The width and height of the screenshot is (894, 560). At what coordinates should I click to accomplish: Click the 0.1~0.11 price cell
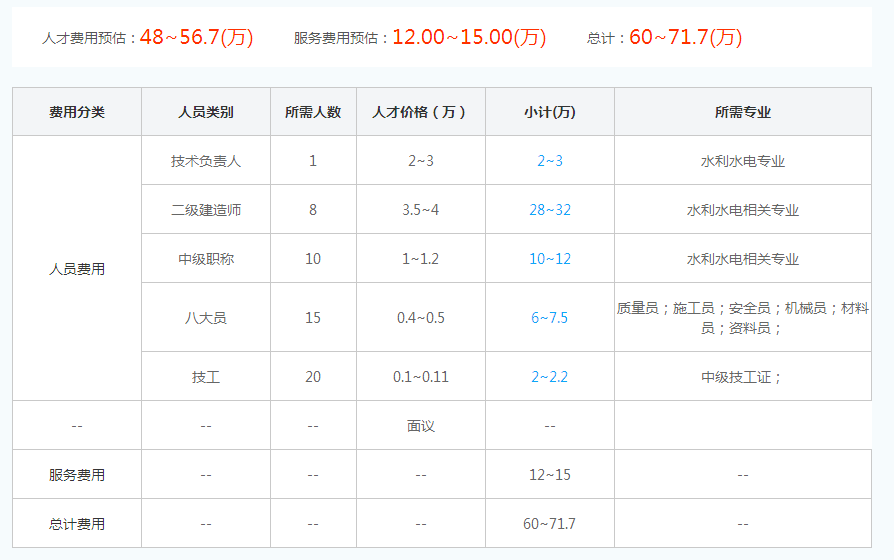(x=421, y=377)
